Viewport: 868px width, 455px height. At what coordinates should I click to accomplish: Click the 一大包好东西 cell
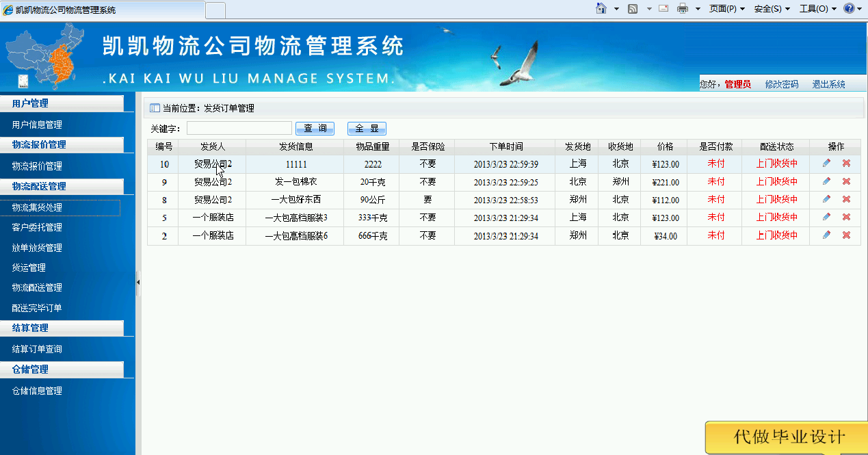coord(295,200)
